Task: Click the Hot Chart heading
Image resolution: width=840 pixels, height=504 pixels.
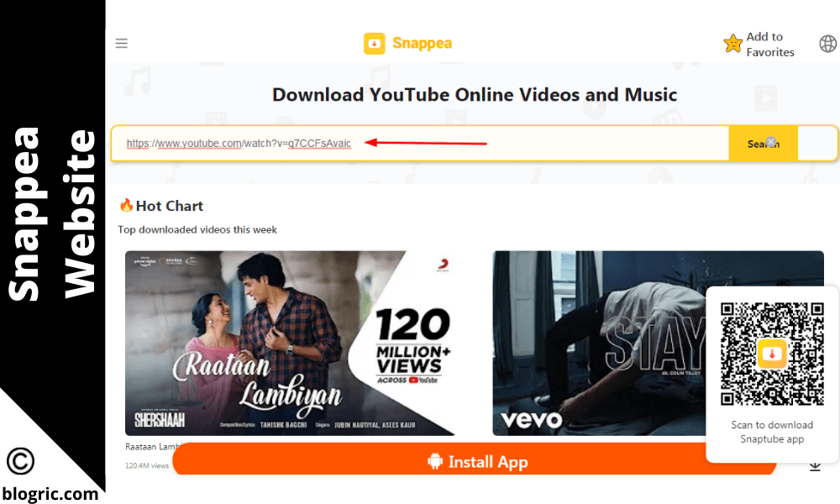Action: click(170, 206)
